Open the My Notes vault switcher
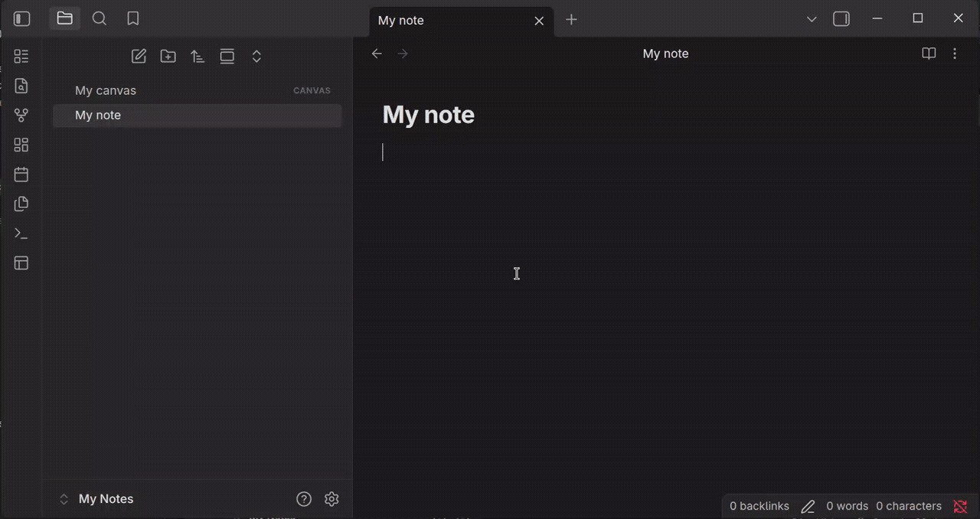 [x=97, y=499]
